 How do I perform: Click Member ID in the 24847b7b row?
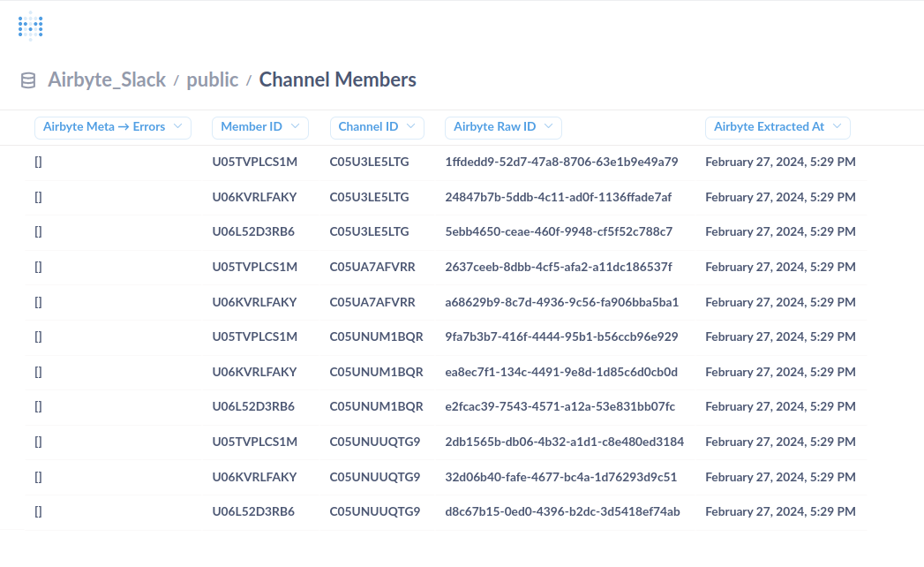254,197
